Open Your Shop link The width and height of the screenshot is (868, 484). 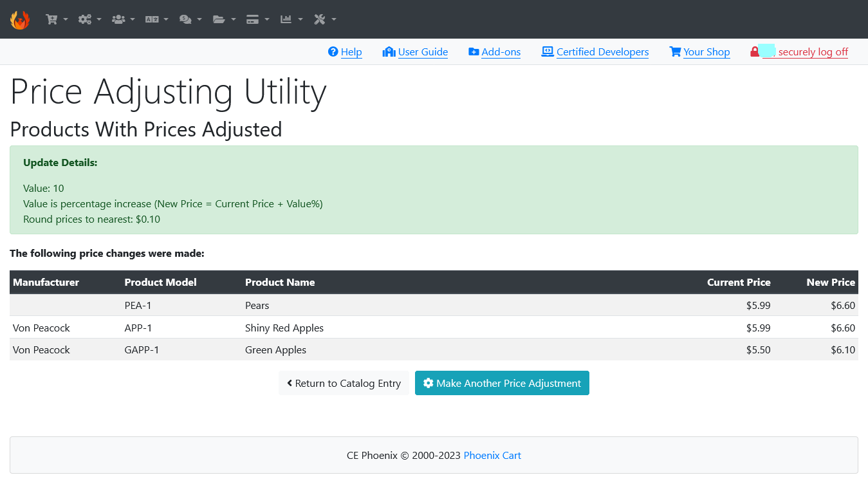pyautogui.click(x=699, y=52)
